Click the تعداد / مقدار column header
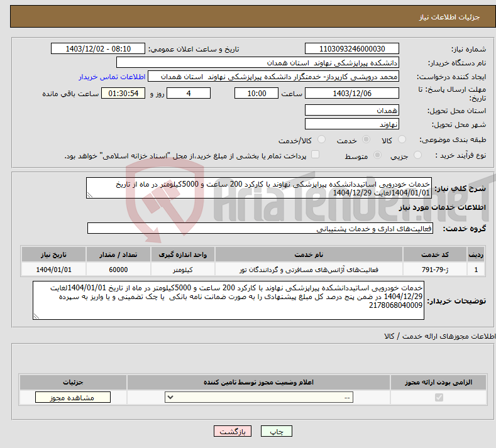The height and width of the screenshot is (448, 496). point(118,254)
